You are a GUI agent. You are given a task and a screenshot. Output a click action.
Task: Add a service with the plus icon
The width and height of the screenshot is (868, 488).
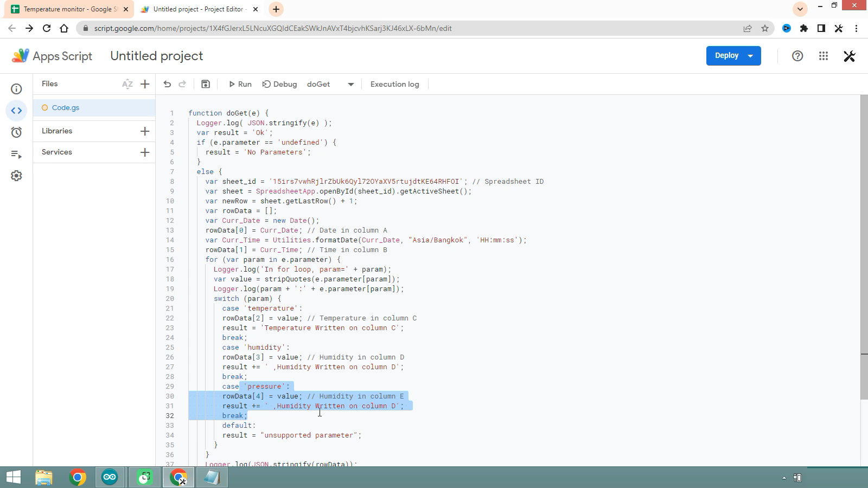tap(145, 152)
